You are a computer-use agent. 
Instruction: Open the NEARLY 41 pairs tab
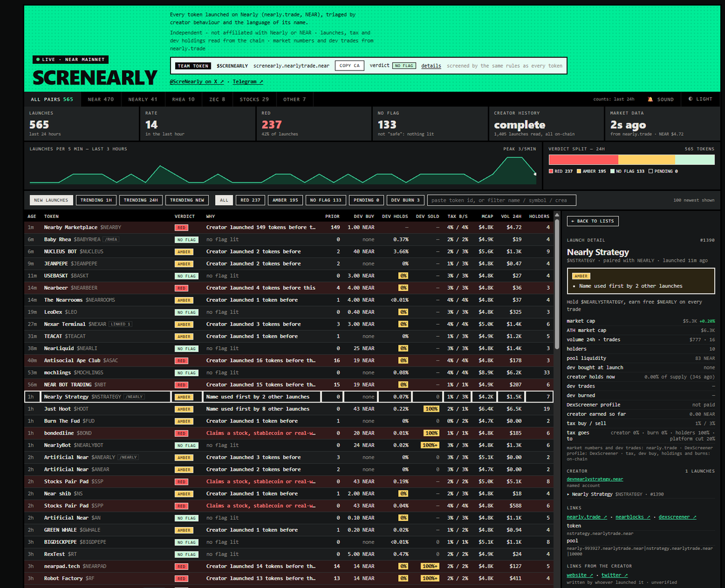click(143, 99)
